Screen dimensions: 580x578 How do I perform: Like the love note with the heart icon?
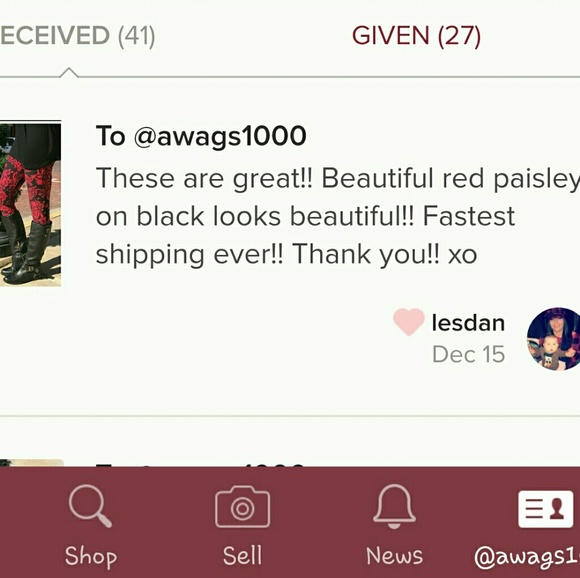[409, 322]
